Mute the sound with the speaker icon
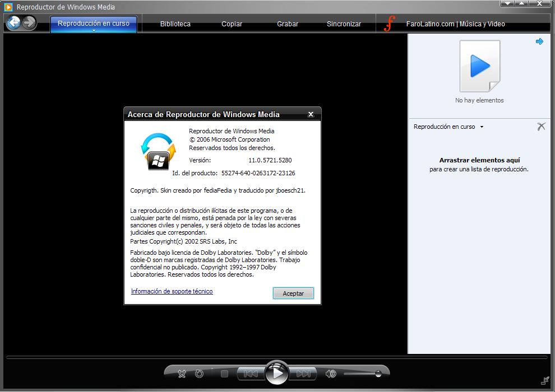Viewport: 555px width, 392px height. click(x=331, y=374)
